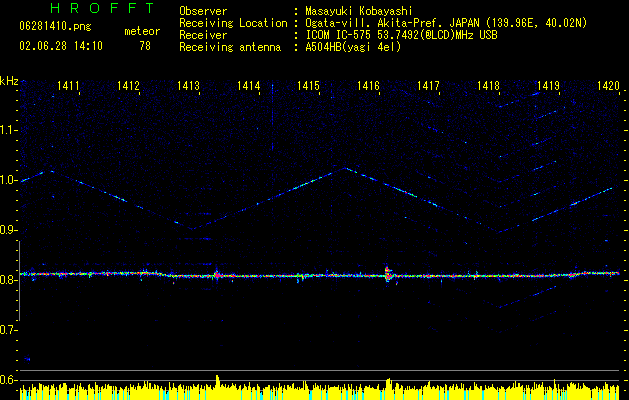
Task: Click the 1416 time axis label
Action: (x=368, y=85)
